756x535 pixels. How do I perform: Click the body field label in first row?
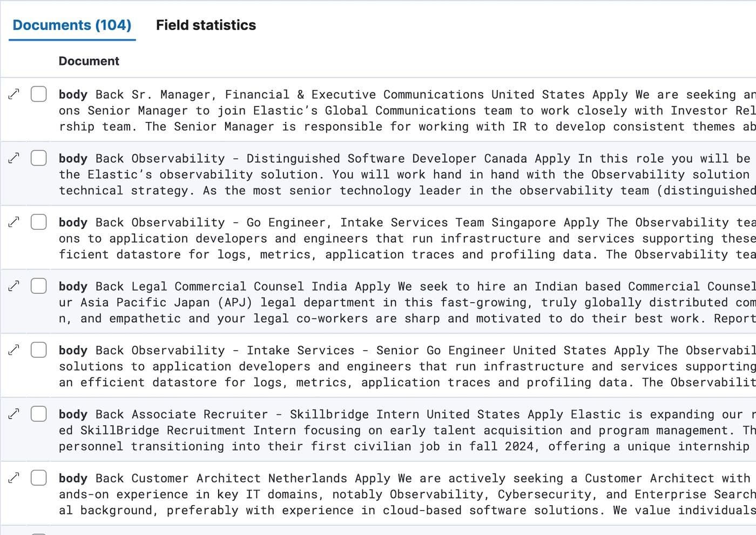pos(73,94)
